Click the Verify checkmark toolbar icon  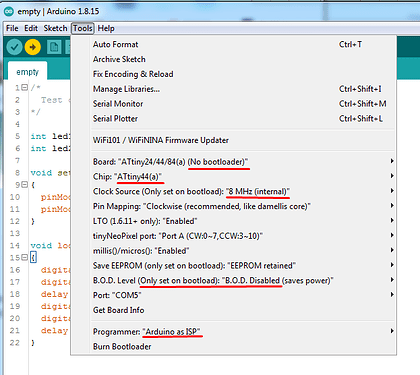14,47
